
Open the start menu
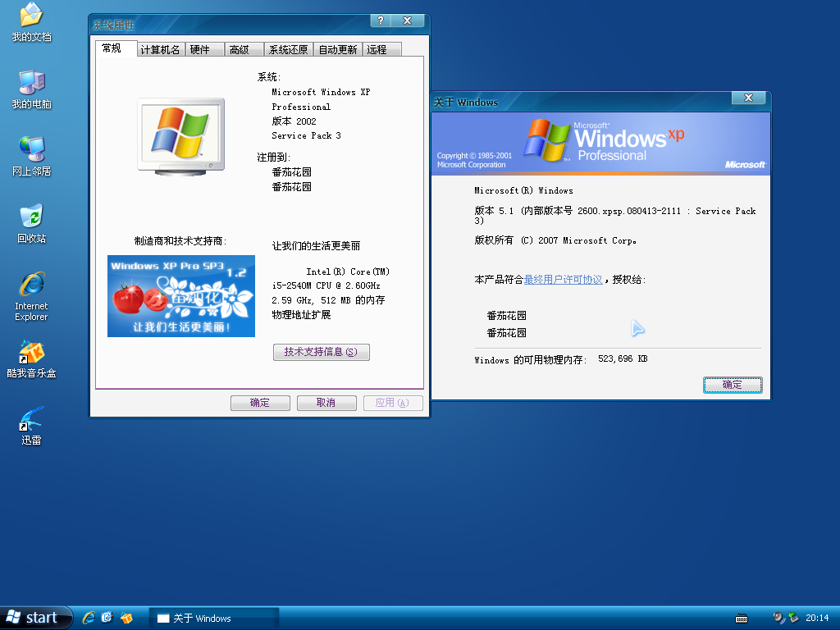point(35,618)
